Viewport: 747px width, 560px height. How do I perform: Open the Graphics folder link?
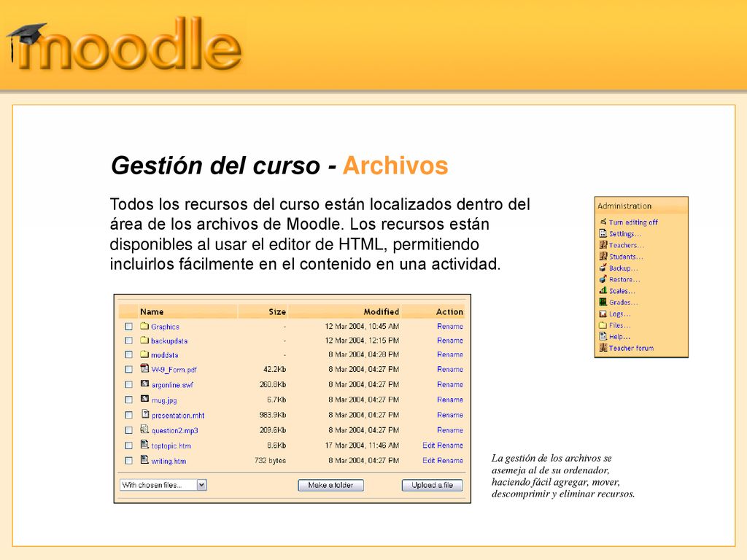point(165,327)
